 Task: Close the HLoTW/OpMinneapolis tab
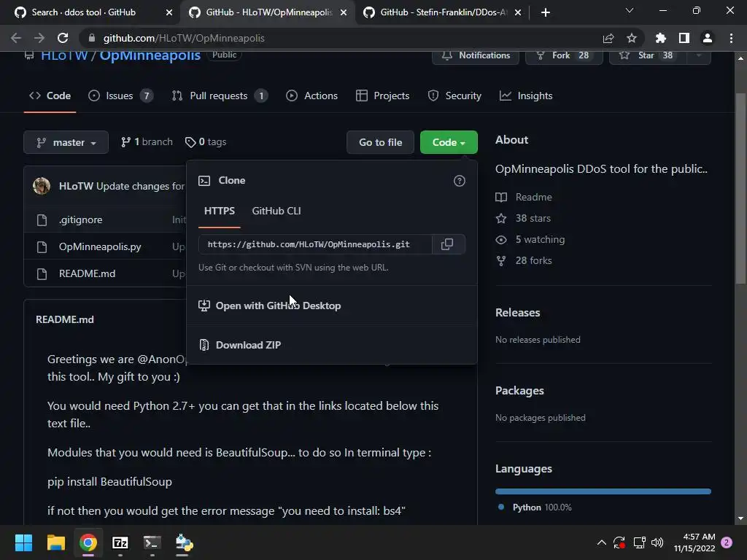pos(344,12)
